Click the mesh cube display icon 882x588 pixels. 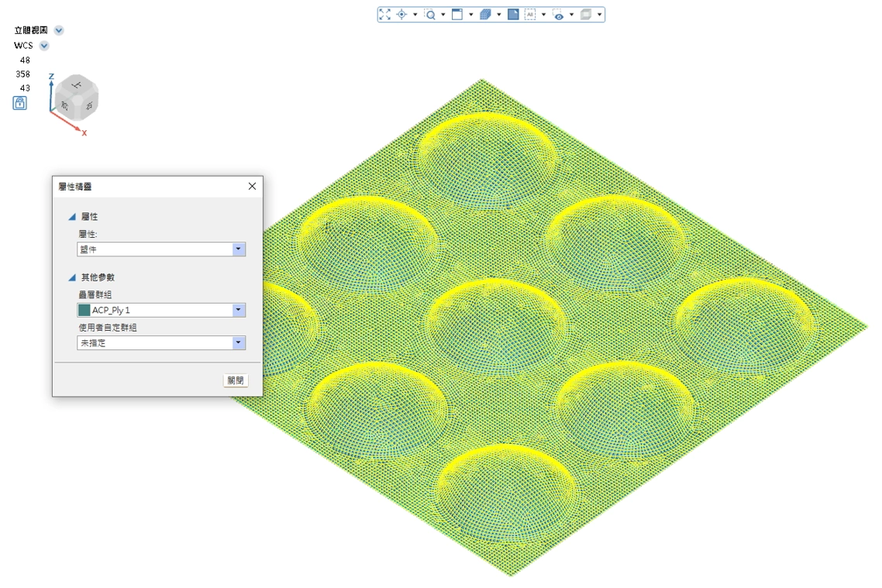pyautogui.click(x=485, y=15)
